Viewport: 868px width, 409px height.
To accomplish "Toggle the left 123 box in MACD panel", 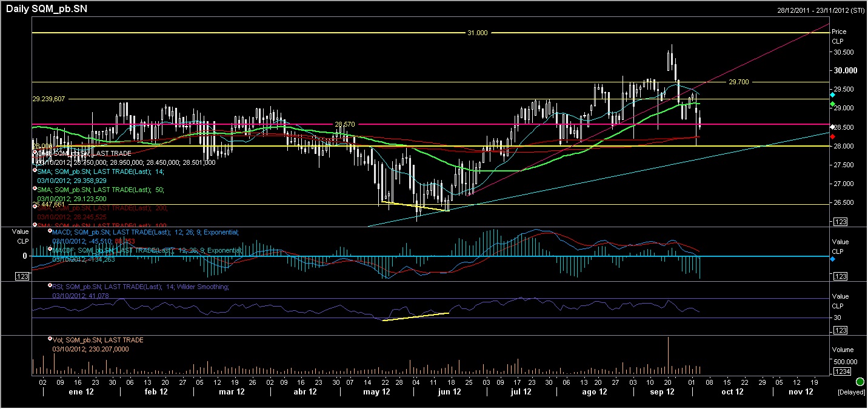I will 24,276.
